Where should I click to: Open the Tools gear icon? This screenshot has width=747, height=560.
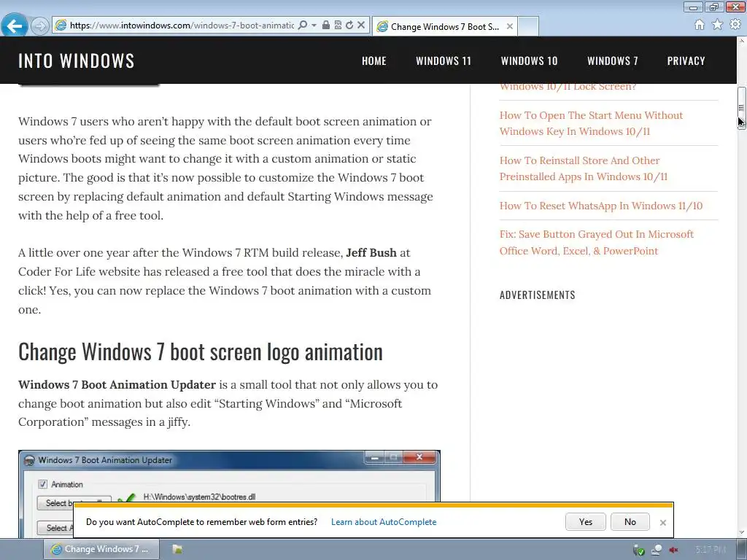click(735, 24)
